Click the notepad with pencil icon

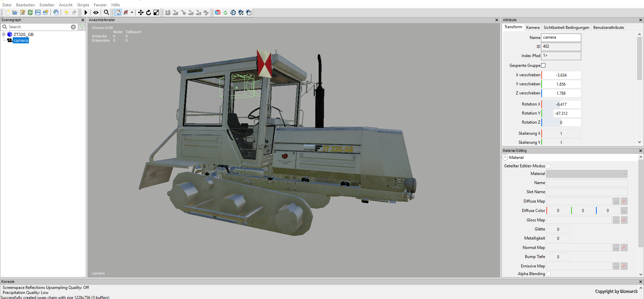tap(22, 12)
